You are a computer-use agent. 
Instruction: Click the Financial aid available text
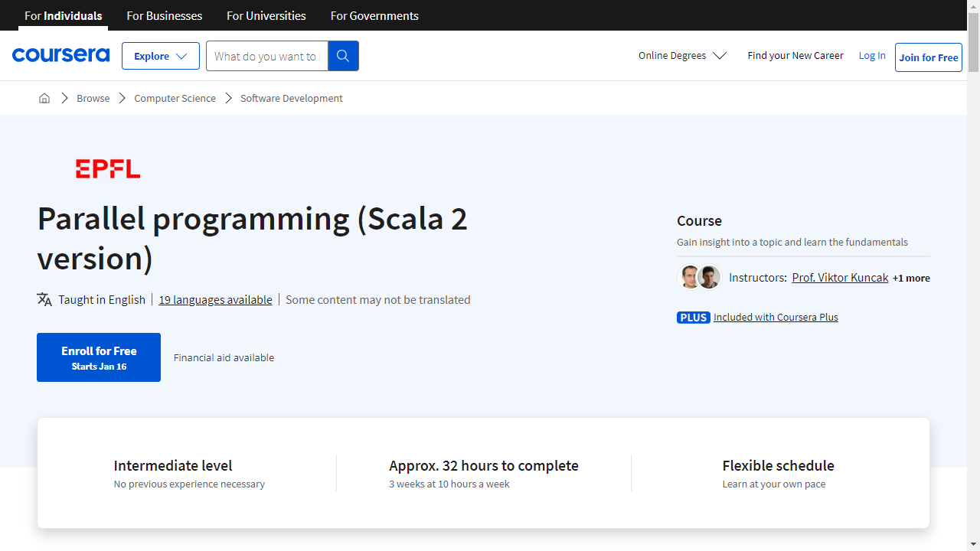224,357
